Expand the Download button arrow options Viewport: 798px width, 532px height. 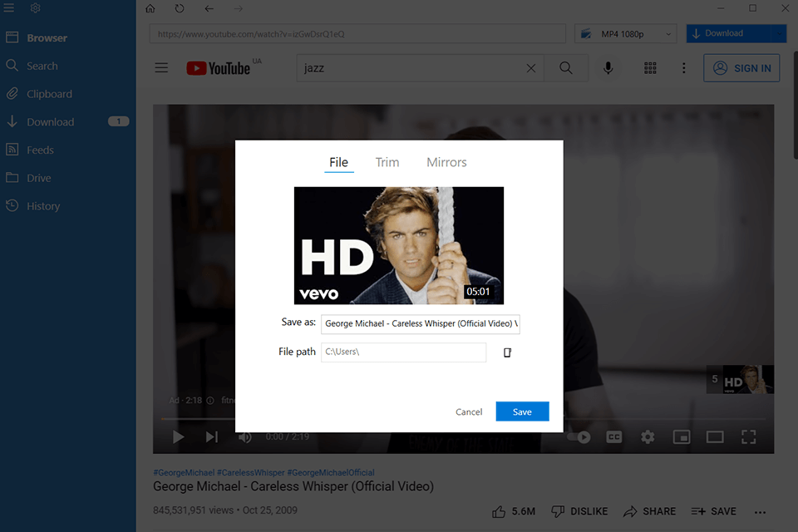[x=779, y=33]
